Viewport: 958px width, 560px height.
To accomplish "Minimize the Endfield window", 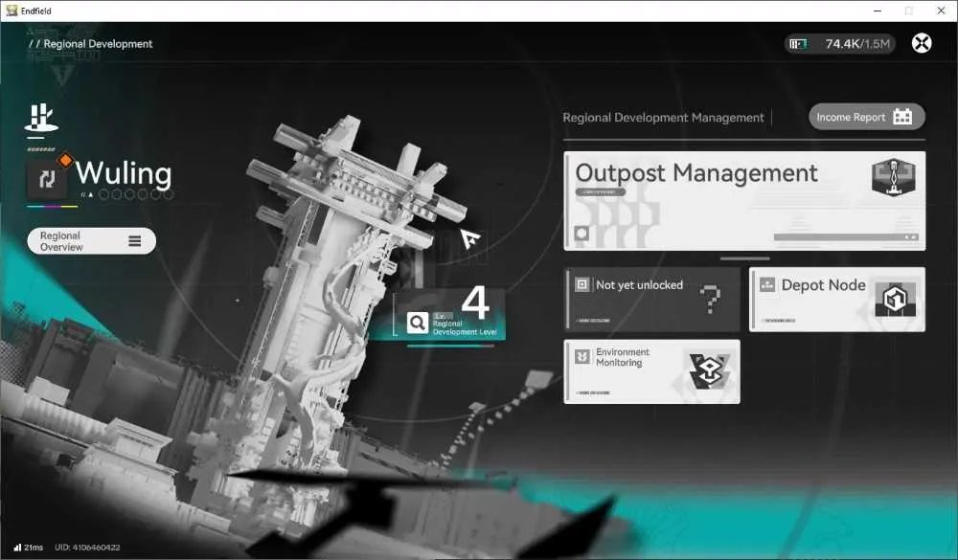I will point(878,11).
